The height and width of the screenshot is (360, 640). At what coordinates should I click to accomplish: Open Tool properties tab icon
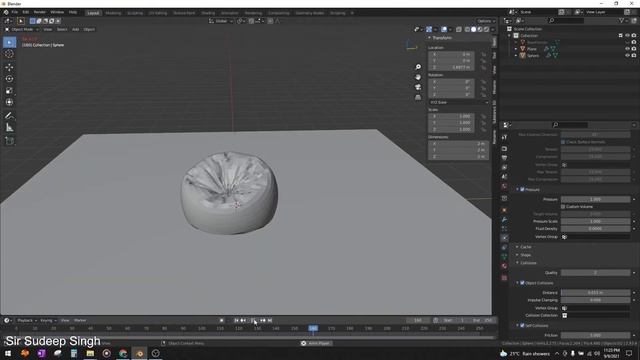pos(504,138)
